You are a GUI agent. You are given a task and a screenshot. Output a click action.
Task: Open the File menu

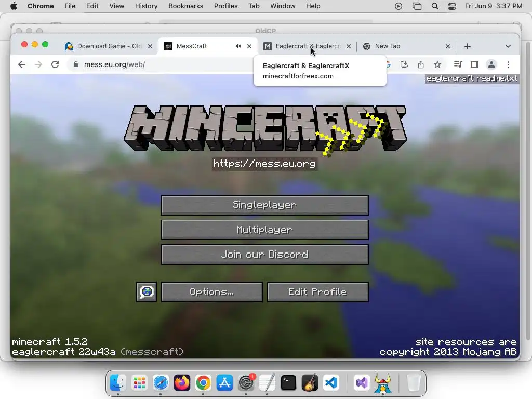[70, 6]
